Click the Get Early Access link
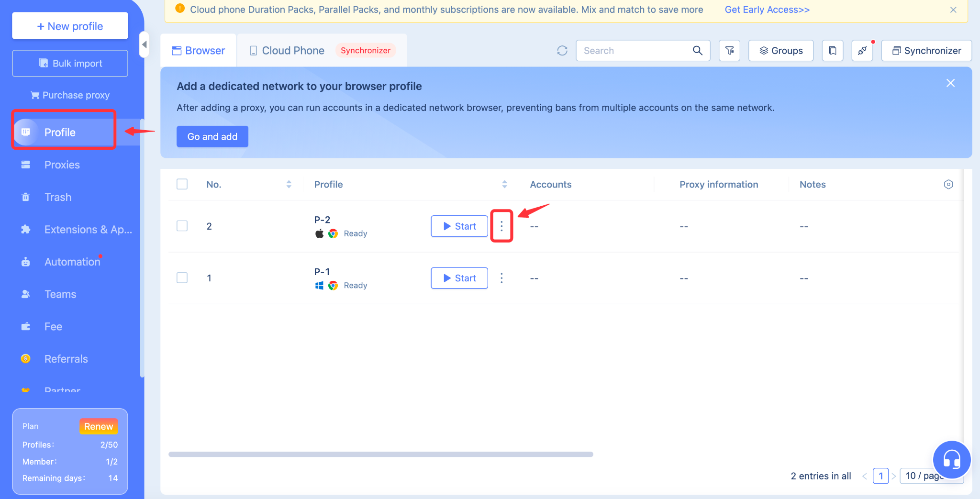The height and width of the screenshot is (499, 980). click(767, 10)
